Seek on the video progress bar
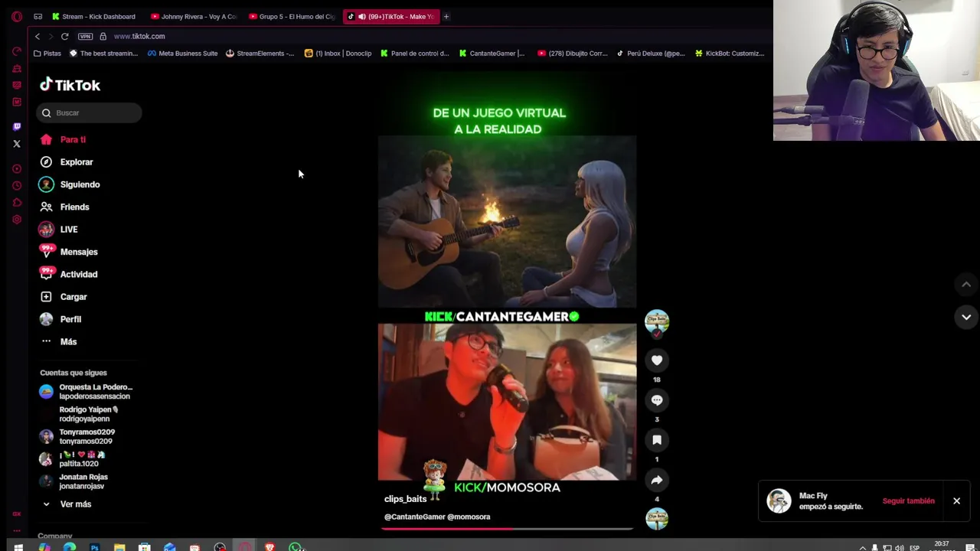Viewport: 980px width, 551px height. tap(507, 528)
